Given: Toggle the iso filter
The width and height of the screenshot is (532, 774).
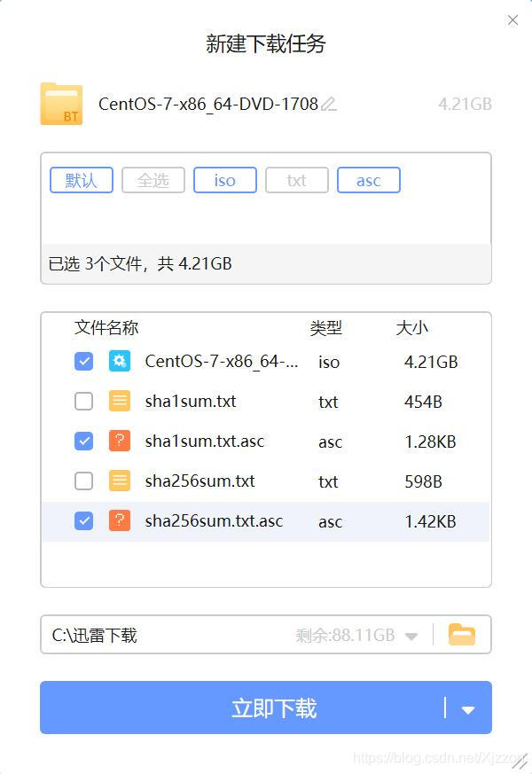Looking at the screenshot, I should click(225, 180).
